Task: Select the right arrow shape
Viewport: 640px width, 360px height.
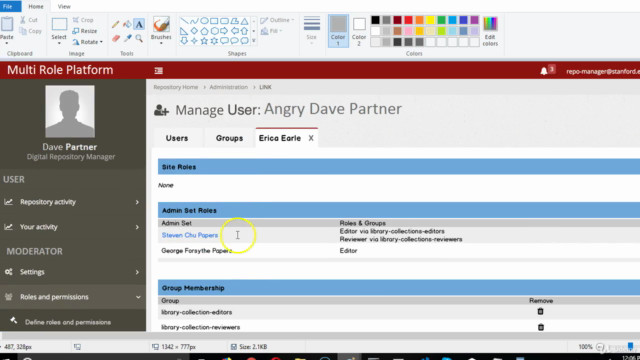Action: pos(224,31)
